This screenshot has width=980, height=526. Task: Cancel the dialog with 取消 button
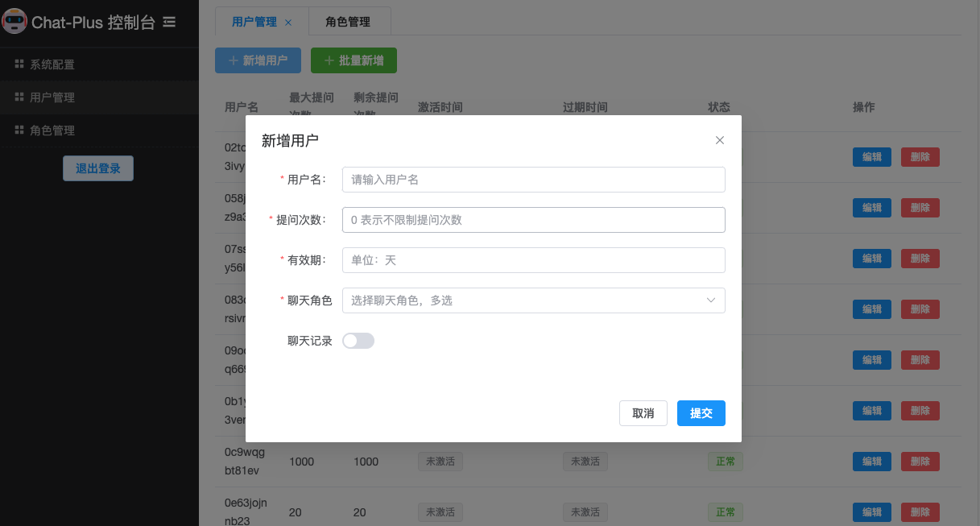(643, 412)
